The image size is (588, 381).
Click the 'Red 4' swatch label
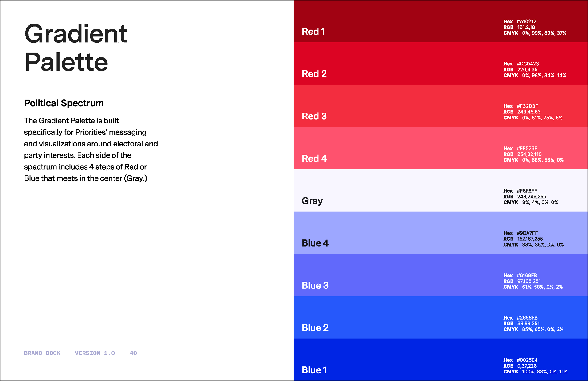[314, 158]
